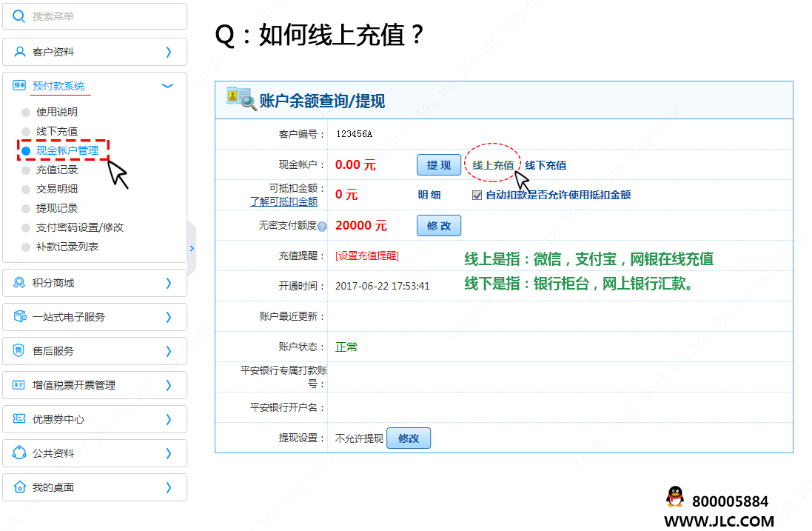Open the 了解可抵扣金额 link
812x531 pixels.
coord(283,201)
